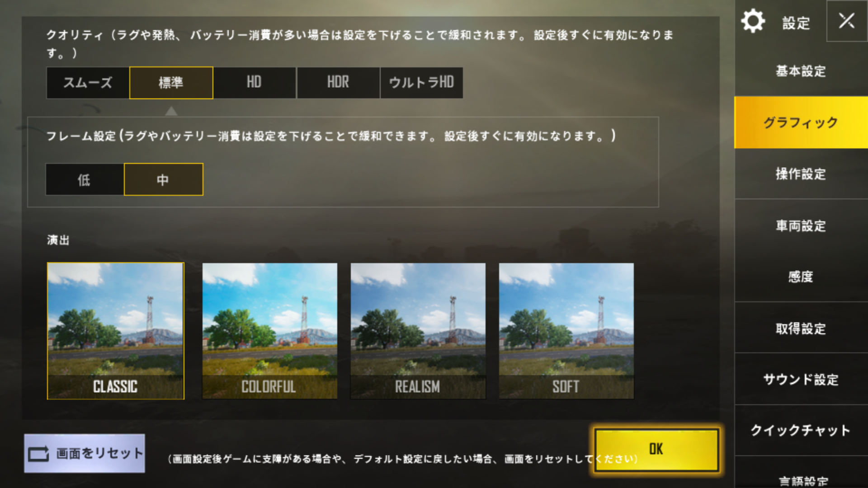Select スムーズ quality option
This screenshot has height=488, width=868.
(x=88, y=83)
